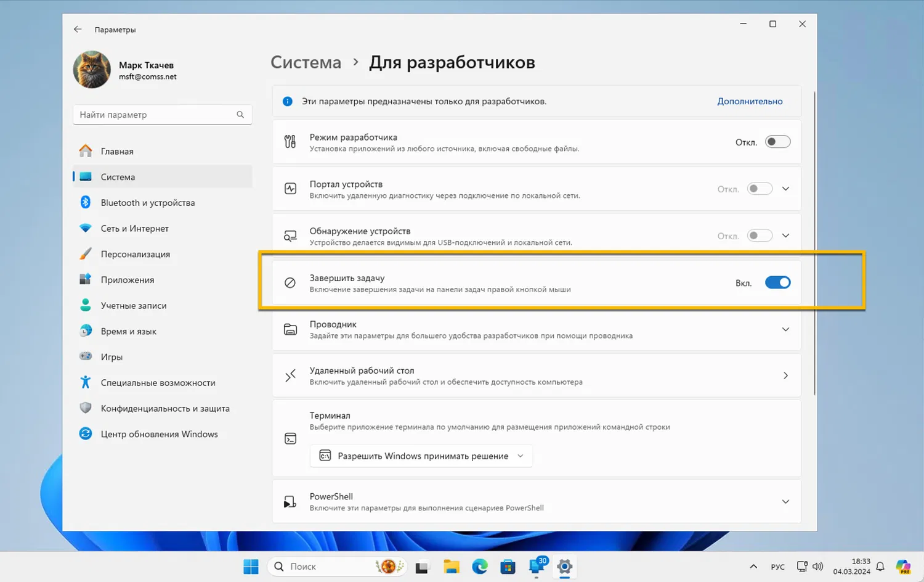
Task: Click the РУС language indicator in tray
Action: pos(778,567)
